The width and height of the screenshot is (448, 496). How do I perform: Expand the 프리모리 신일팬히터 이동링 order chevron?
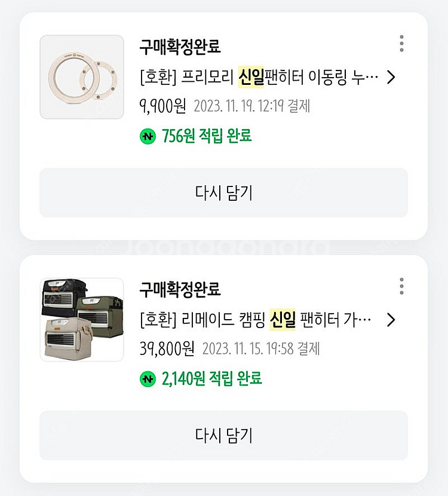point(391,77)
